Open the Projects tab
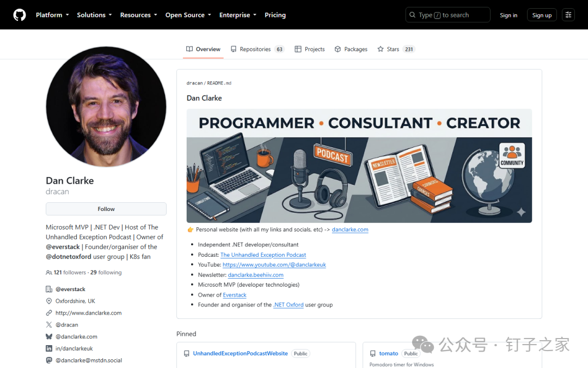The image size is (588, 368). click(x=310, y=49)
